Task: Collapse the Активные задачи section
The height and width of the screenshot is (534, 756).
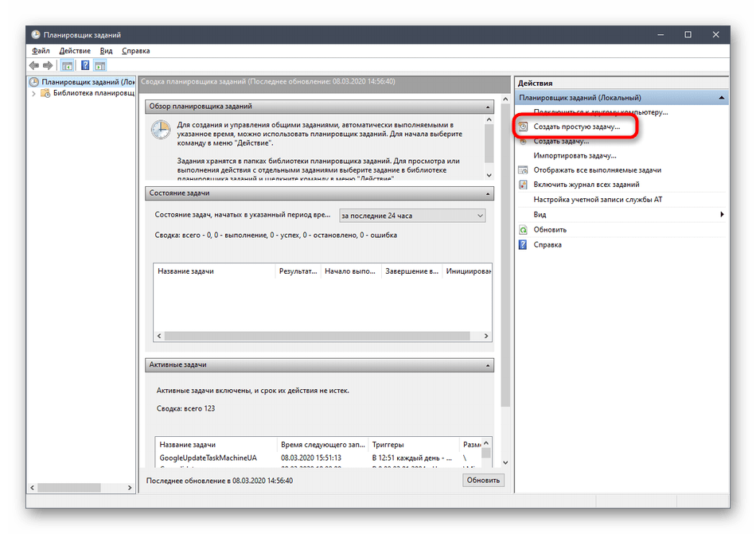Action: [x=488, y=364]
